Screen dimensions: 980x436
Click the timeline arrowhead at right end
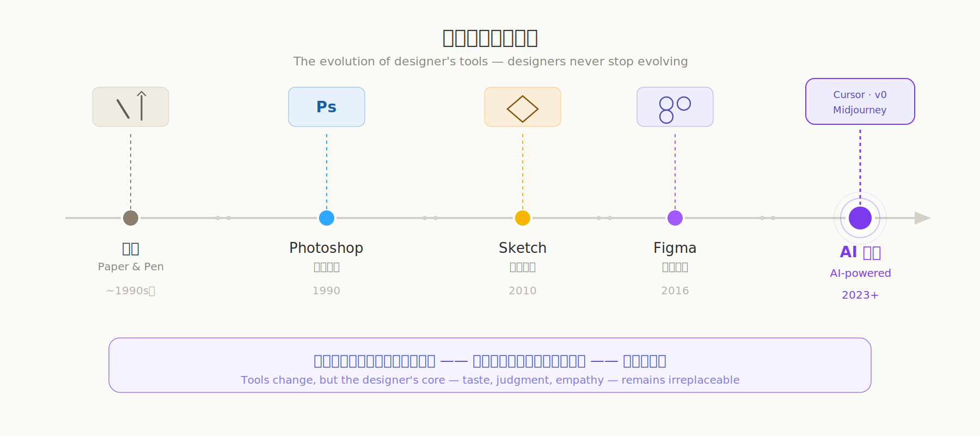[922, 218]
